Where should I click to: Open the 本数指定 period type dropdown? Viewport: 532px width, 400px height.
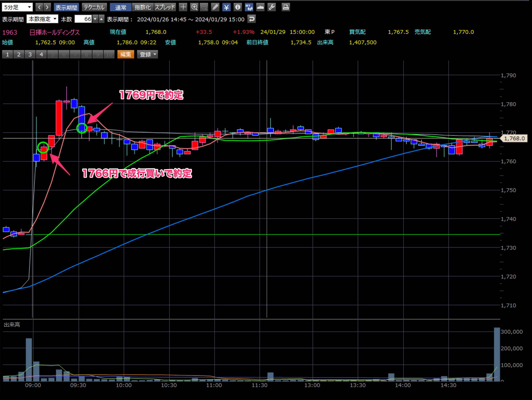pyautogui.click(x=42, y=19)
